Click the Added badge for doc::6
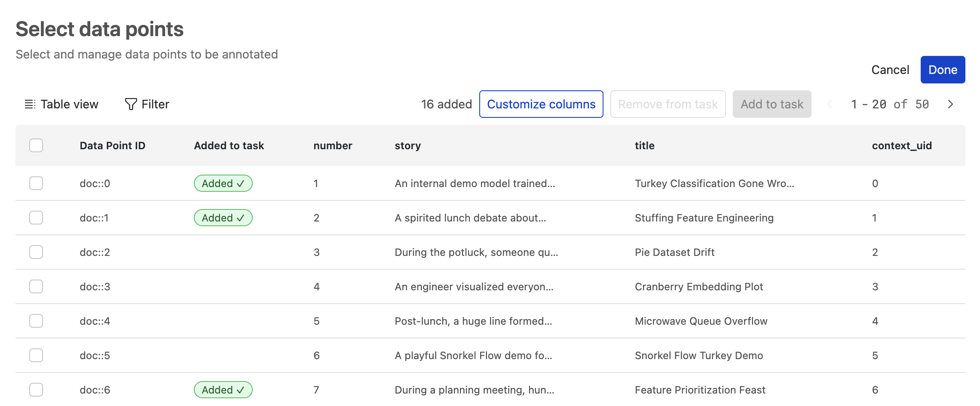 tap(223, 390)
